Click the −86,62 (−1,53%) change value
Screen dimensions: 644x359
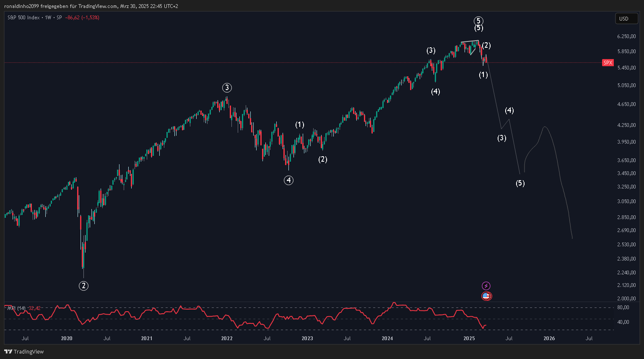tap(82, 18)
